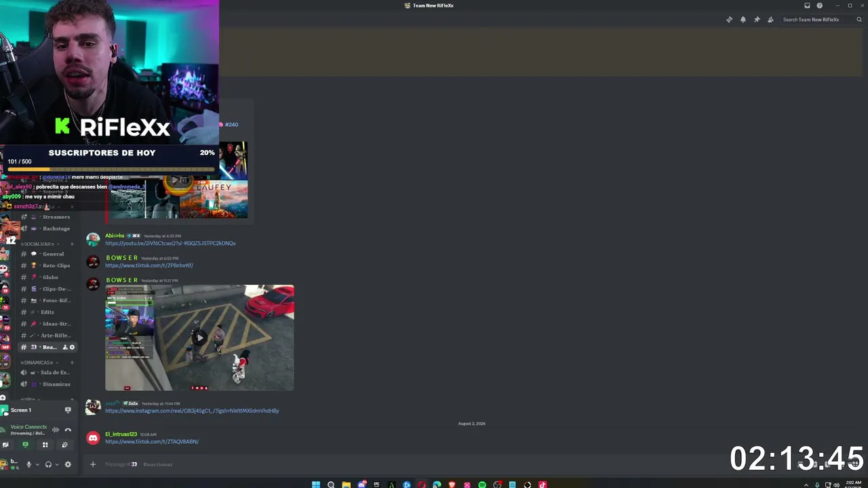Open Windows Start menu
This screenshot has height=488, width=868.
pyautogui.click(x=316, y=485)
